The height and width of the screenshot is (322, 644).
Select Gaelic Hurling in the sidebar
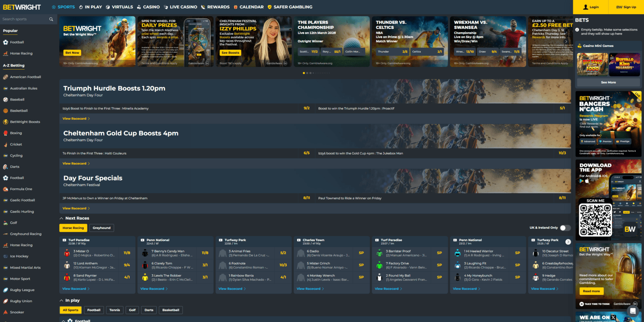[22, 212]
